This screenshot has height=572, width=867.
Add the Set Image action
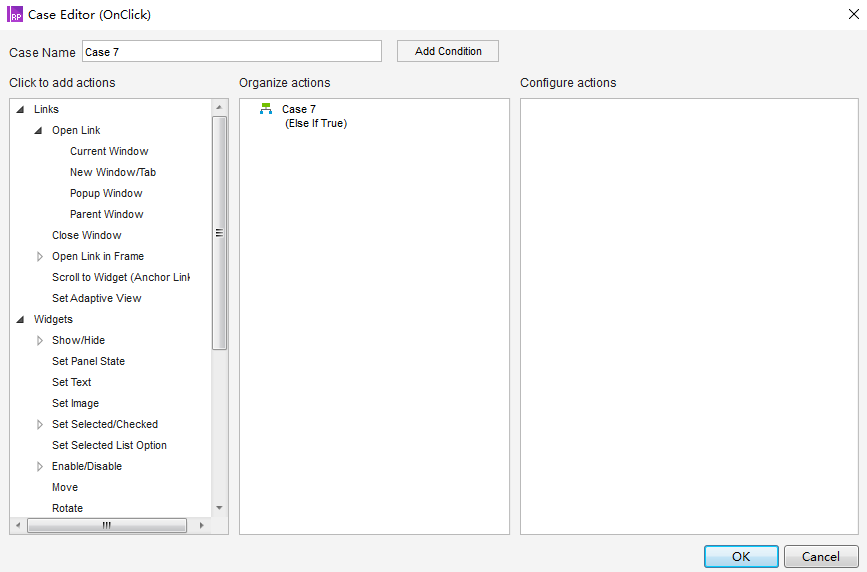[76, 404]
